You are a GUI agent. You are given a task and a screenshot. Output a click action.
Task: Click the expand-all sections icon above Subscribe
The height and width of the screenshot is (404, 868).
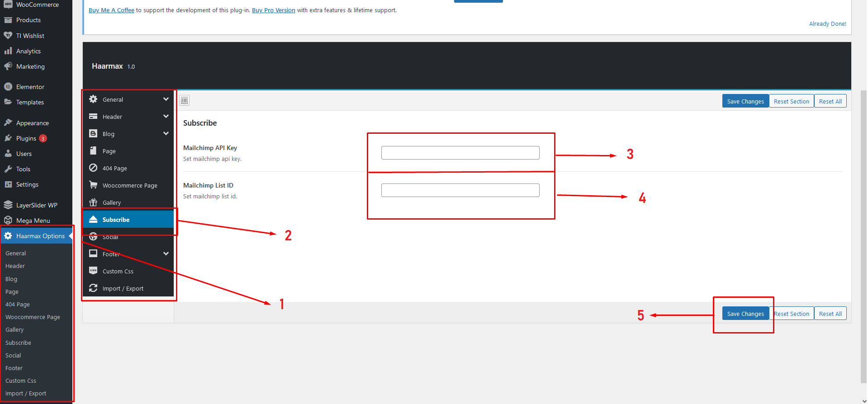coord(185,100)
